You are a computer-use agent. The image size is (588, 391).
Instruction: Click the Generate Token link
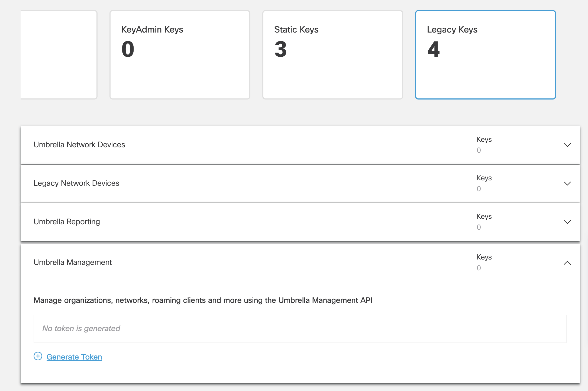point(74,357)
